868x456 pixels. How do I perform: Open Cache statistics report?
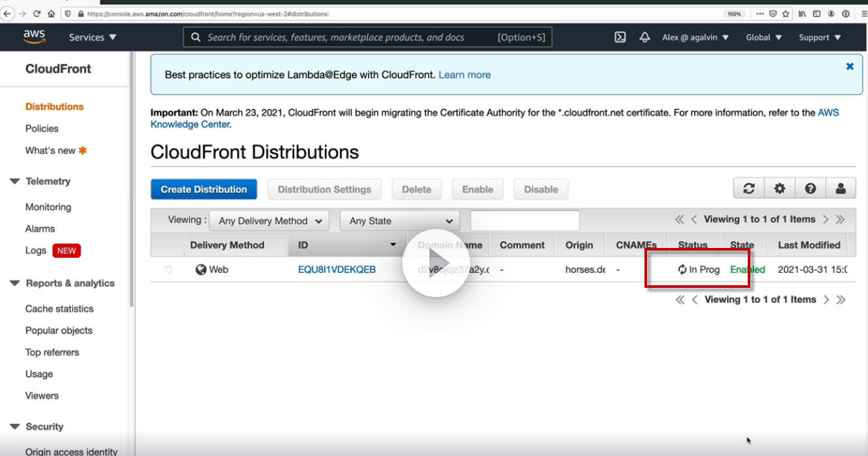coord(59,309)
